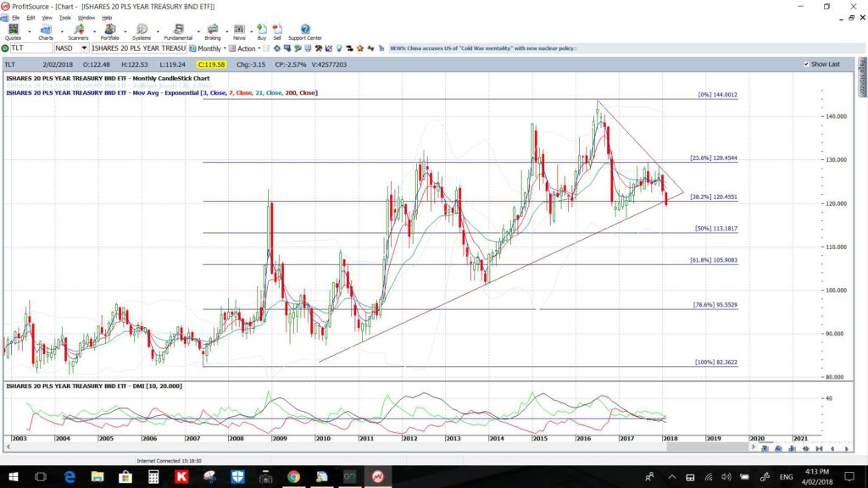The width and height of the screenshot is (868, 488).
Task: Click the crosshair target icon beside Action
Action: (277, 48)
